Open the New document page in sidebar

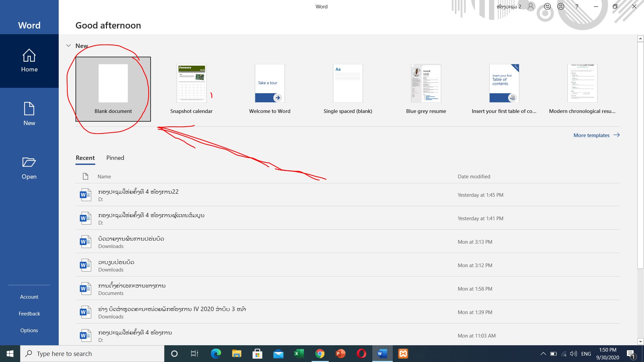29,114
